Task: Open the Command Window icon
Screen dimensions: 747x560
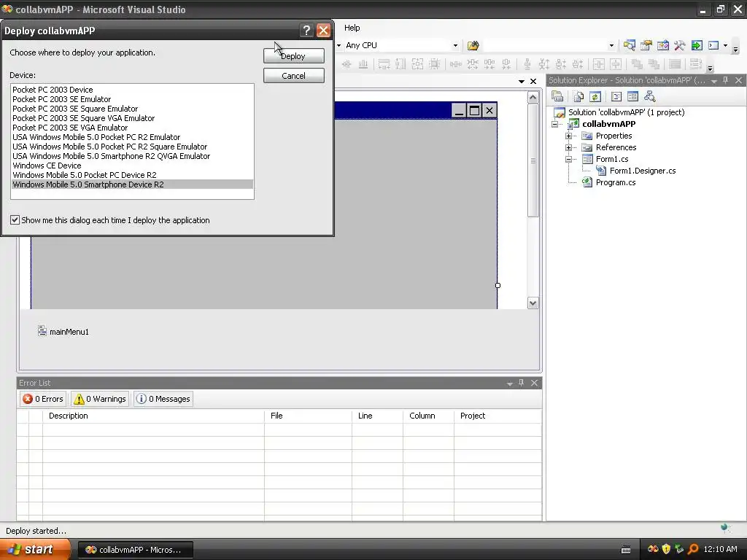Action: tap(713, 45)
